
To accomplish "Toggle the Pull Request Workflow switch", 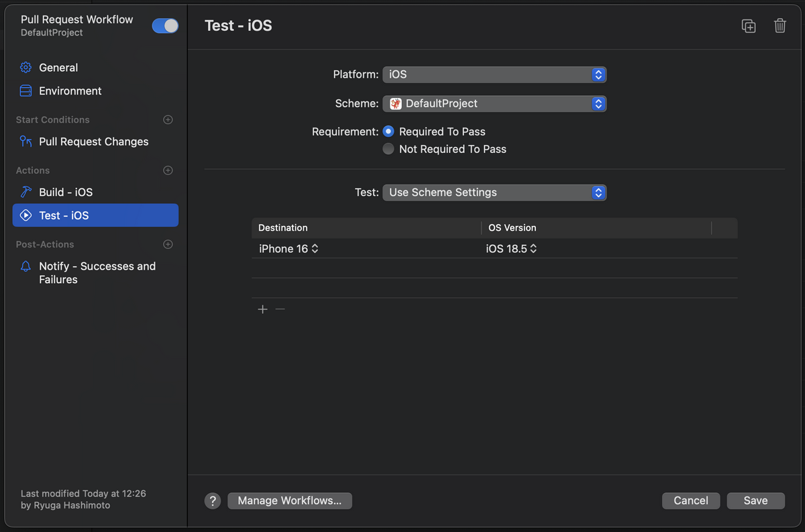I will point(165,25).
